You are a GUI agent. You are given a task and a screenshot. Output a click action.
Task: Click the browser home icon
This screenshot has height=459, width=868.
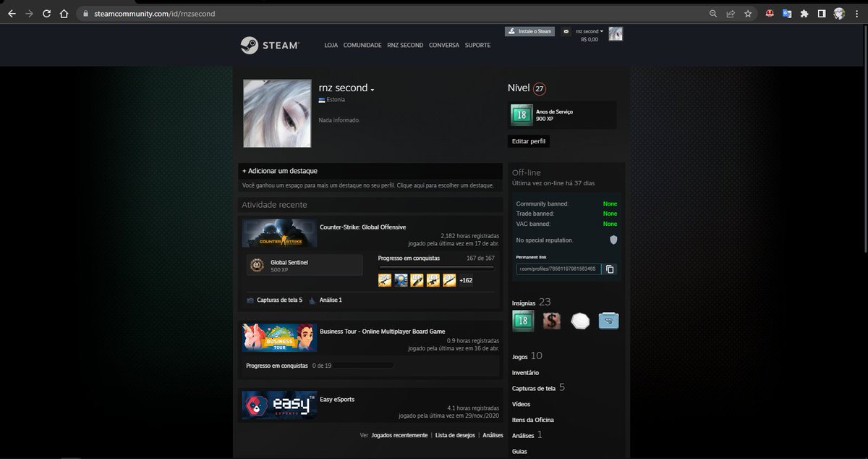coord(64,13)
